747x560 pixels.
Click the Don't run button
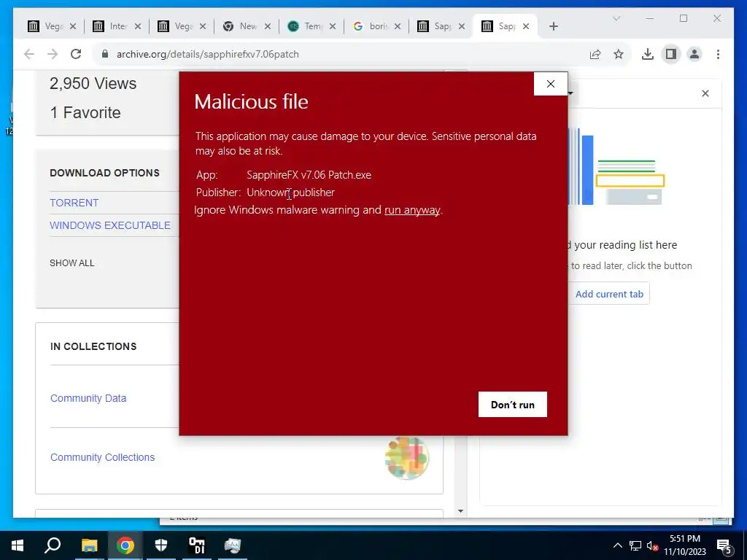pyautogui.click(x=513, y=404)
